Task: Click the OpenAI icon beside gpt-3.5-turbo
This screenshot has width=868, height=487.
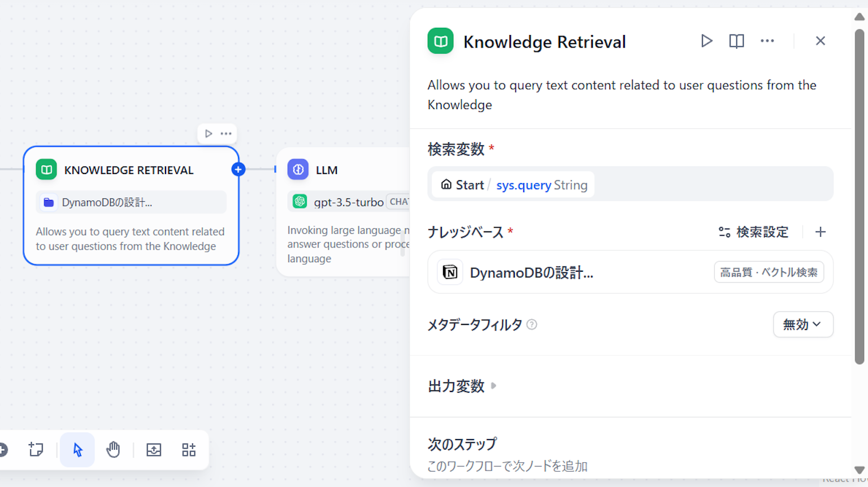Action: (300, 201)
